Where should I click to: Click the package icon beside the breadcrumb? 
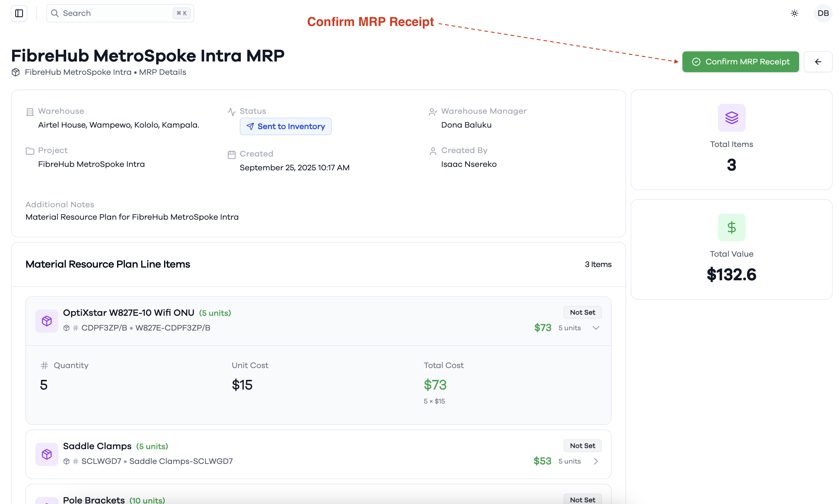(16, 72)
